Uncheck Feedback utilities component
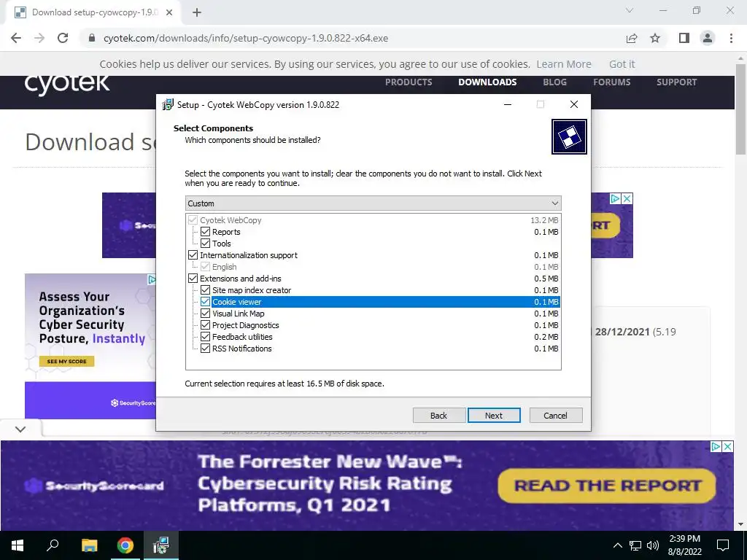The width and height of the screenshot is (747, 560). pyautogui.click(x=205, y=337)
